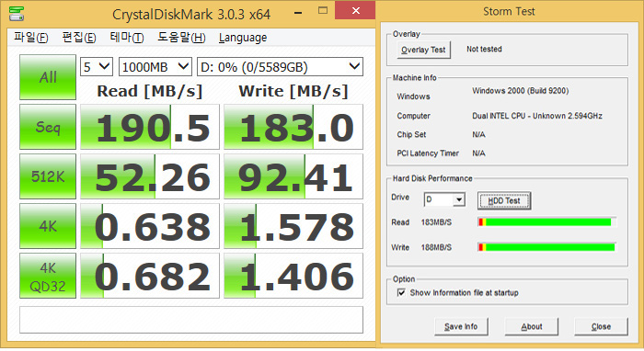Image resolution: width=644 pixels, height=351 pixels.
Task: Open the 테마(T) menu
Action: click(127, 38)
